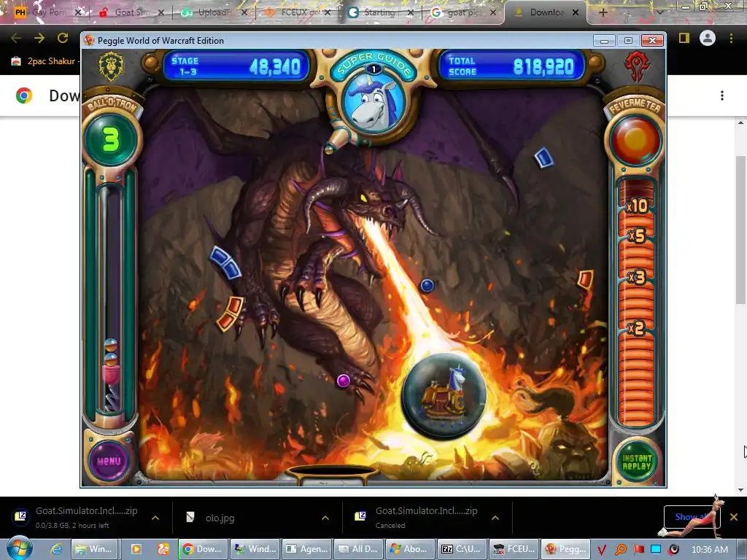This screenshot has width=747, height=560.
Task: Click the orange brick near right edge
Action: (x=586, y=279)
